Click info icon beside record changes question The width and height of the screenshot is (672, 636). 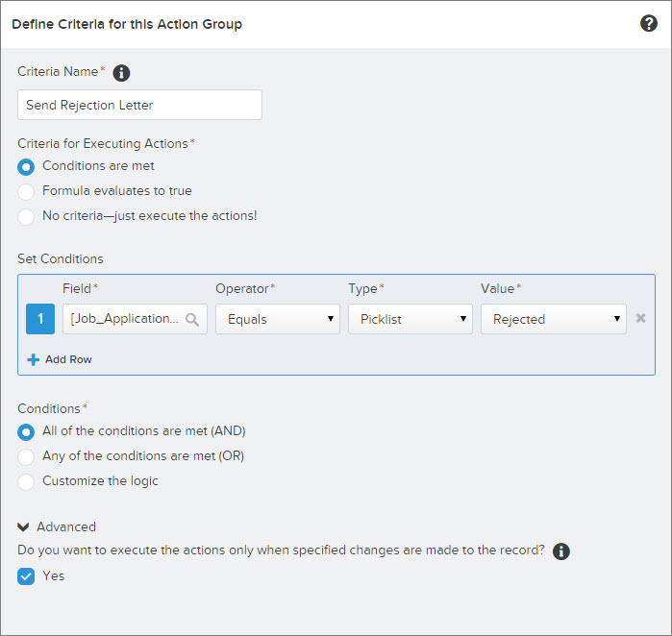click(561, 551)
